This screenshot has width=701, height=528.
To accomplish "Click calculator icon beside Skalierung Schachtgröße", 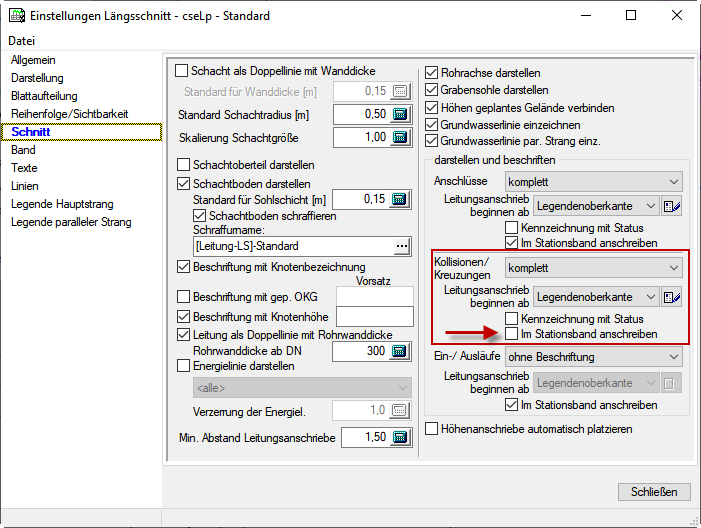I will pyautogui.click(x=399, y=137).
